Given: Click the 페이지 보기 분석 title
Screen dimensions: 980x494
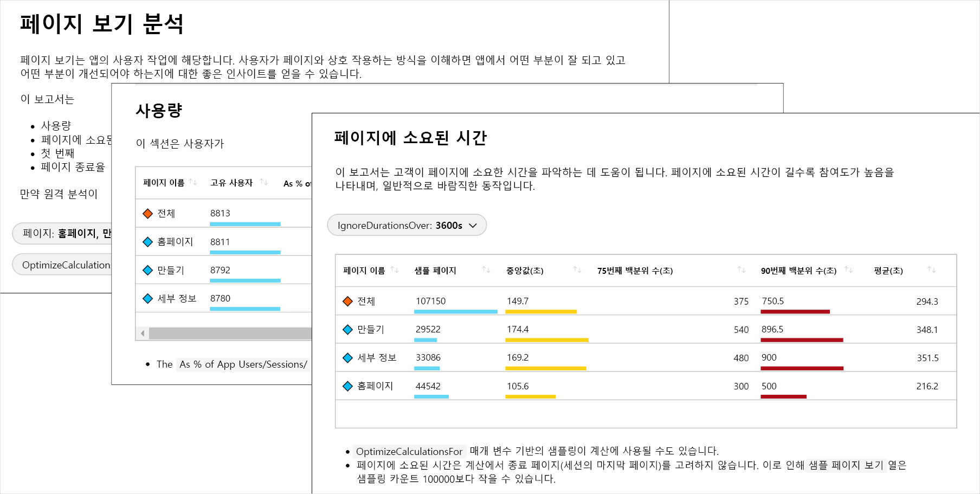Looking at the screenshot, I should tap(102, 24).
